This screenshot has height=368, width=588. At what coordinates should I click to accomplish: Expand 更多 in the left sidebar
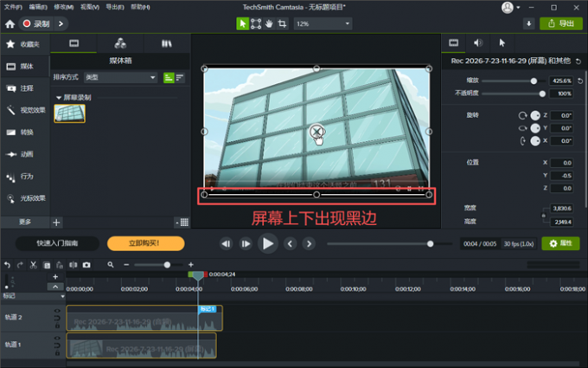coord(25,222)
